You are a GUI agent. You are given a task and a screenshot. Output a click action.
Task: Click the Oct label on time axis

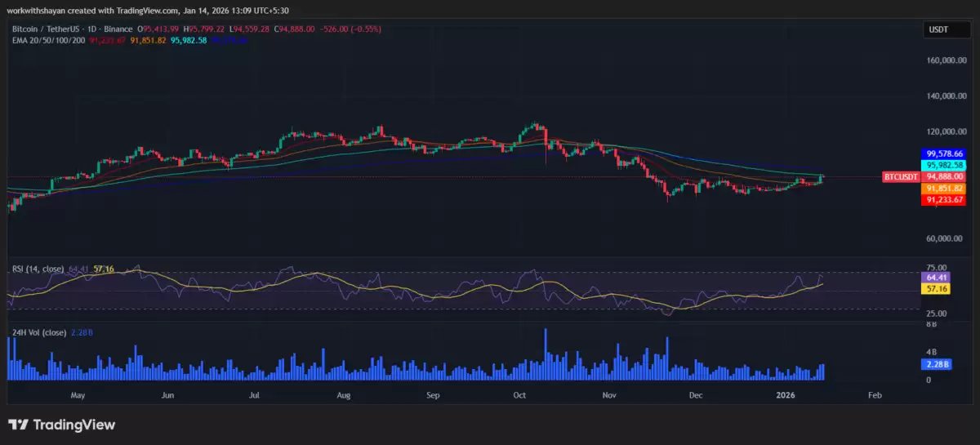pyautogui.click(x=519, y=395)
